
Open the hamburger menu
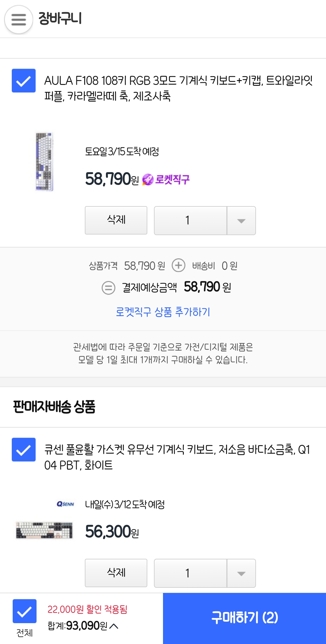tap(18, 20)
